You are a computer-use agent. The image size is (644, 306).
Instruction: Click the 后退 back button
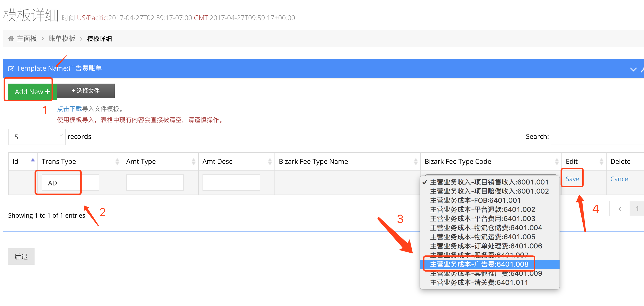[21, 257]
